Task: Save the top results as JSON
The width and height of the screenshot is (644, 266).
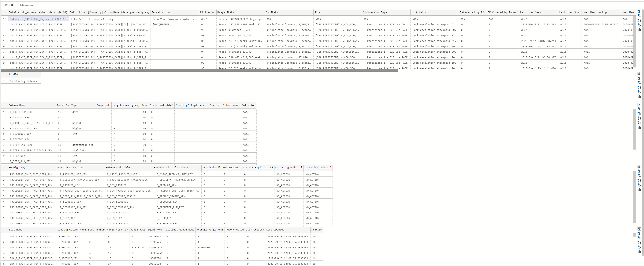Action: coord(639,21)
